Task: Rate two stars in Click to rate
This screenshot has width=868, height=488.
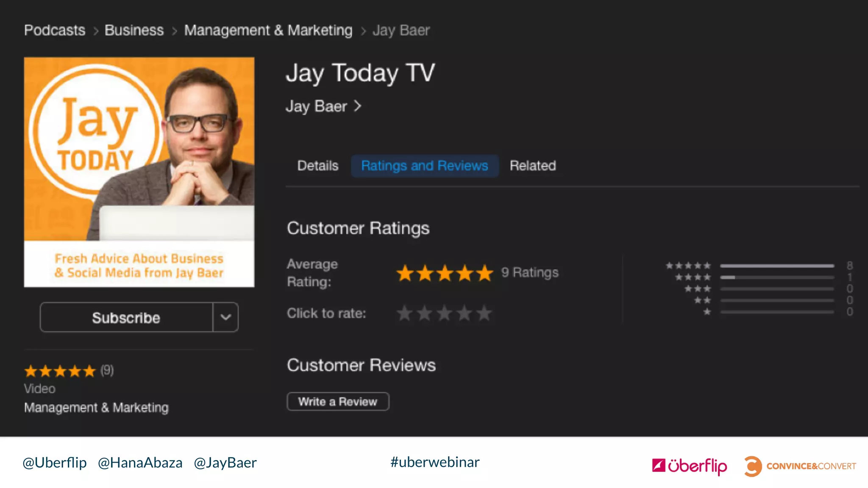Action: [x=425, y=313]
